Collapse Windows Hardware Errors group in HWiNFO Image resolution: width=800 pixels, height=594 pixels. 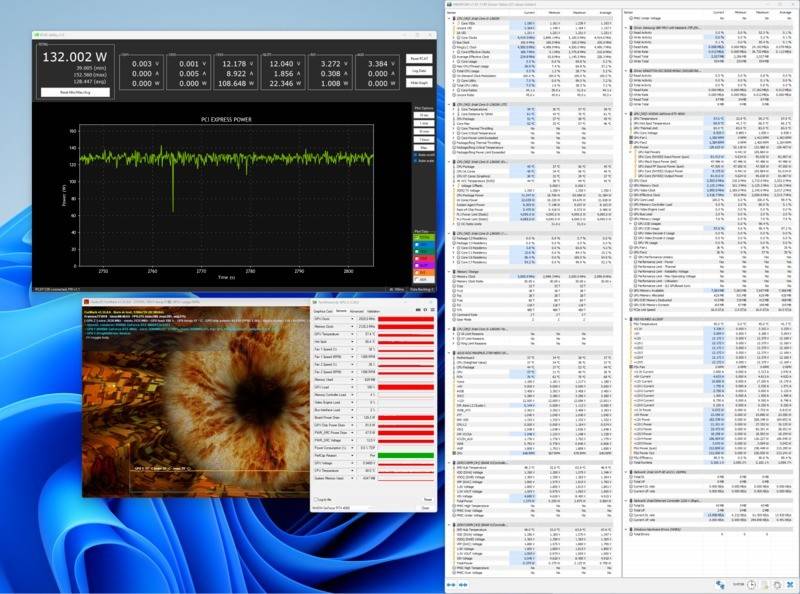[x=627, y=530]
